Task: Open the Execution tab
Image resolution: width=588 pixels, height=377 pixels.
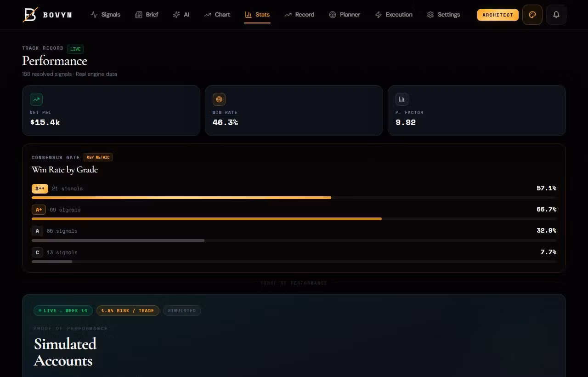Action: (x=394, y=15)
